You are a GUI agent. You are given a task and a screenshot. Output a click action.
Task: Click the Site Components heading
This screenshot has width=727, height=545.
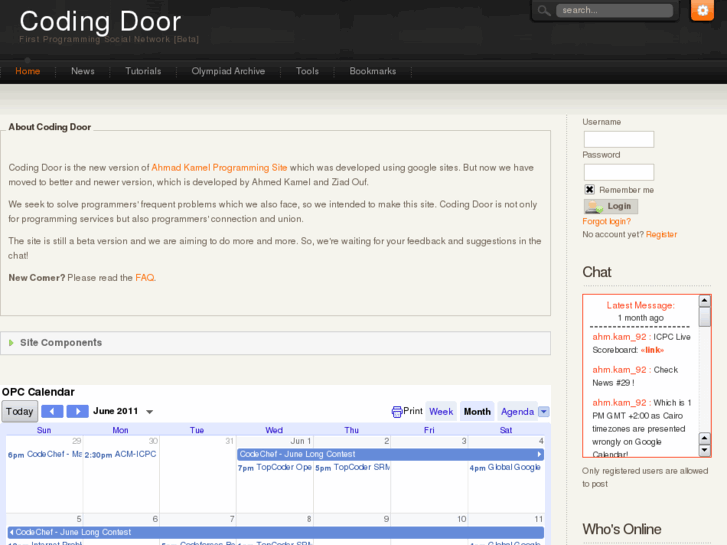(61, 342)
